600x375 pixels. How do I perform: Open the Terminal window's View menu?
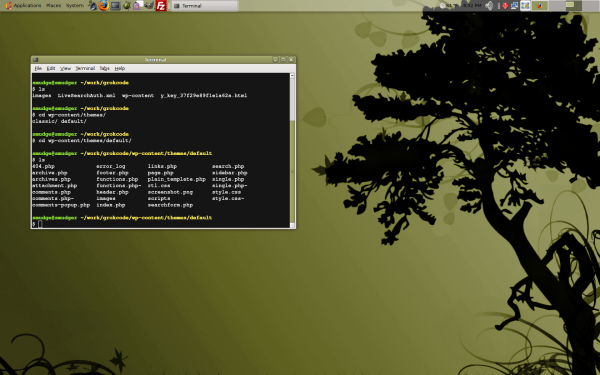pos(65,68)
